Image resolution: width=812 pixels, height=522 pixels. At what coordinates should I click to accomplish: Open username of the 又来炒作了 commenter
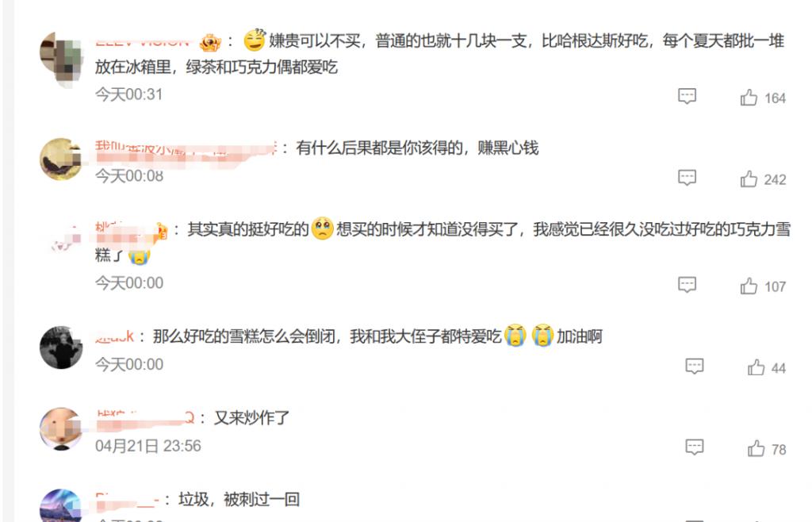(145, 418)
